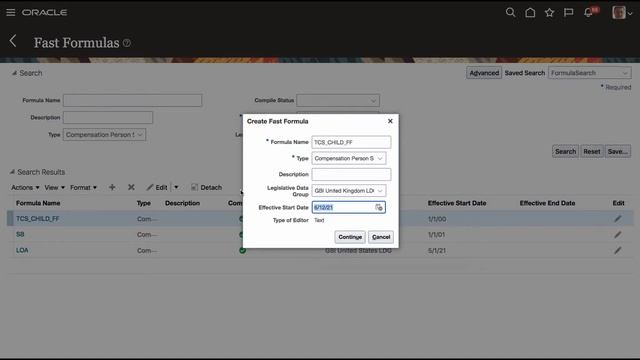Click the Delete X icon in results toolbar
The width and height of the screenshot is (640, 360).
131,187
